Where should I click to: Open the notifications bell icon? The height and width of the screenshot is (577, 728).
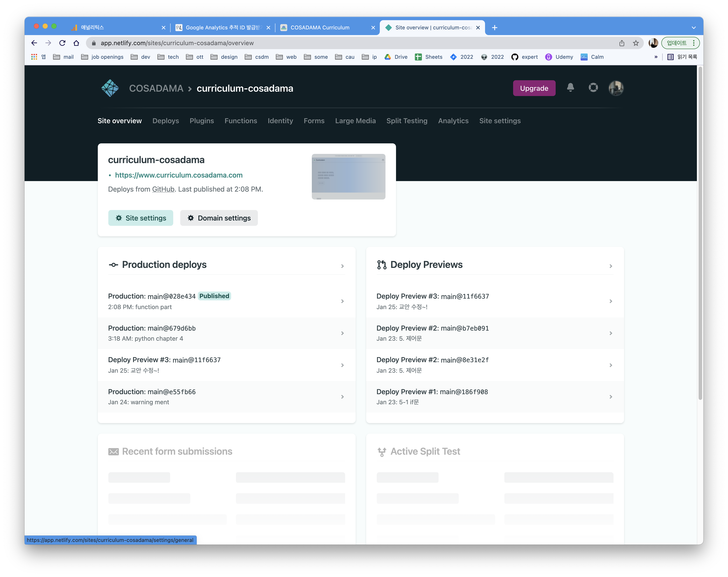(570, 88)
